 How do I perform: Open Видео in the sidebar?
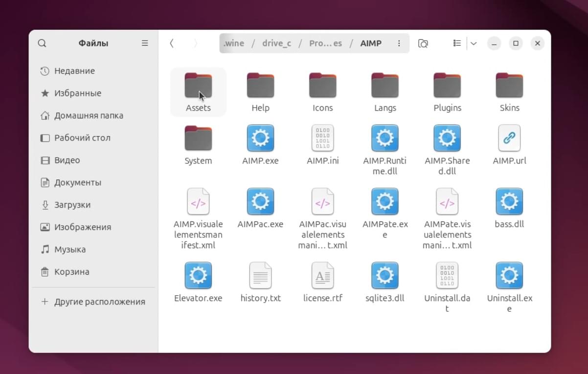coord(93,160)
